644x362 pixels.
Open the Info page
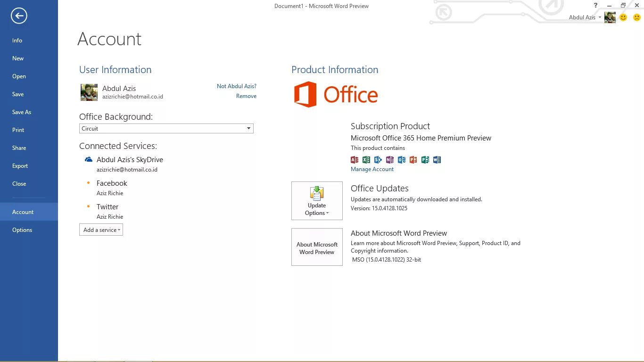coord(29,41)
